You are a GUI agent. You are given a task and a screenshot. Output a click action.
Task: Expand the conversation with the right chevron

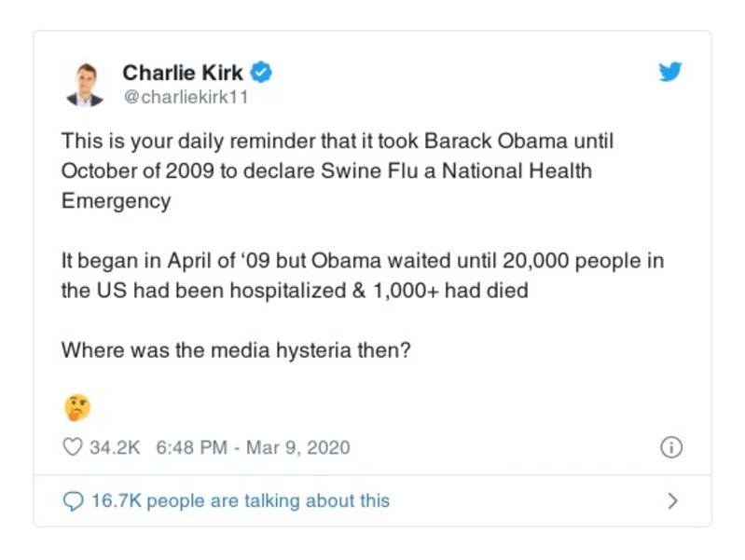[672, 501]
